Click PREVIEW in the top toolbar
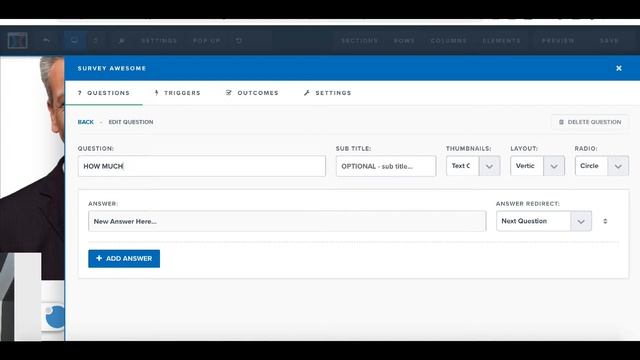Viewport: 640px width, 360px height. [x=558, y=40]
